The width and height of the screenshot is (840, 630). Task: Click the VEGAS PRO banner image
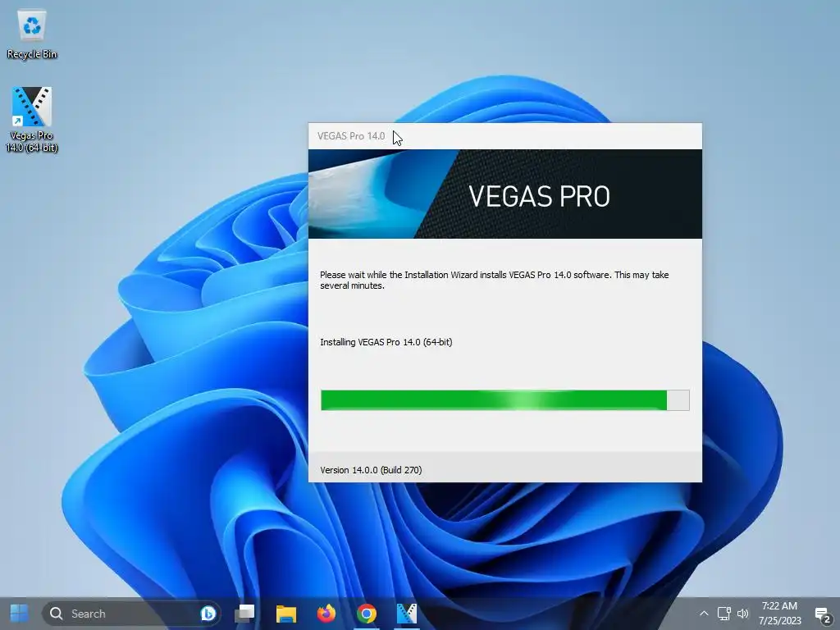tap(505, 194)
